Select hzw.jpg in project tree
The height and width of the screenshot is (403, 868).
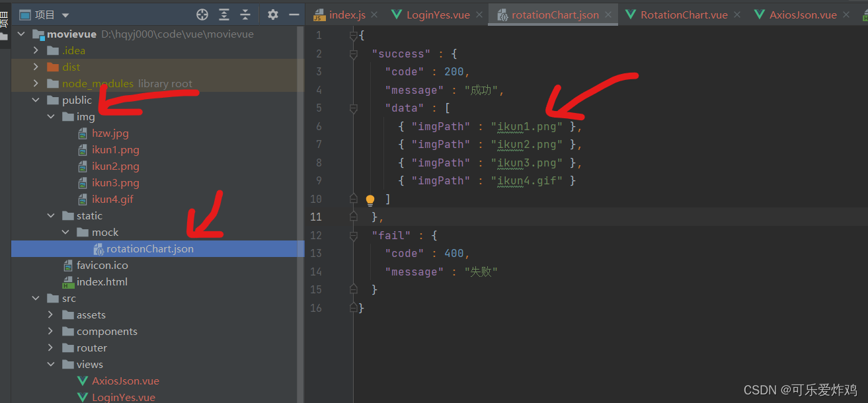[110, 133]
